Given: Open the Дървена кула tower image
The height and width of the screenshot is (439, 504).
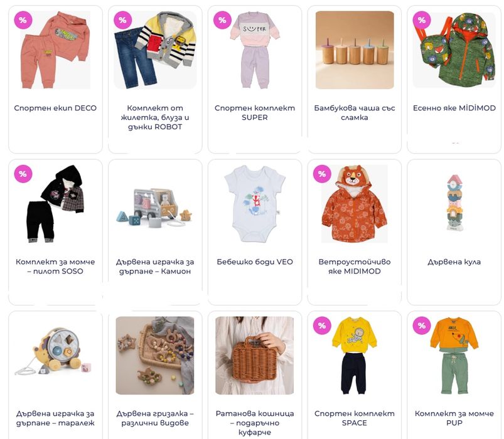Looking at the screenshot, I should click(x=454, y=203).
